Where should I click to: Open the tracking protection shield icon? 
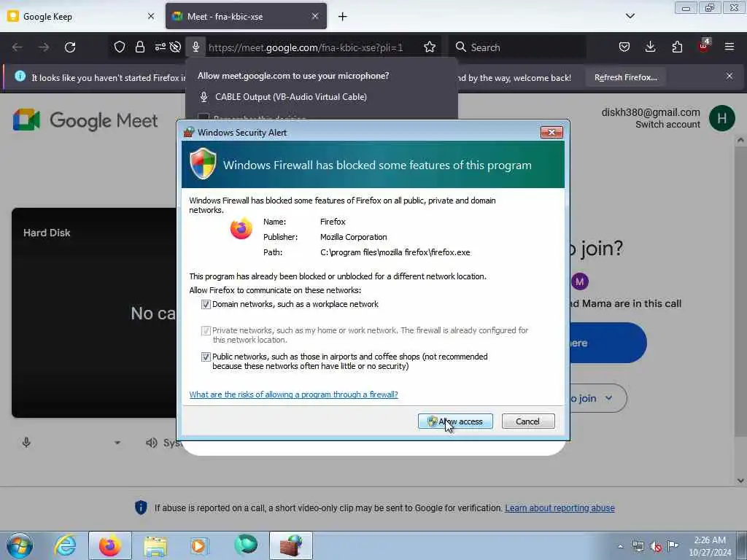(x=120, y=47)
